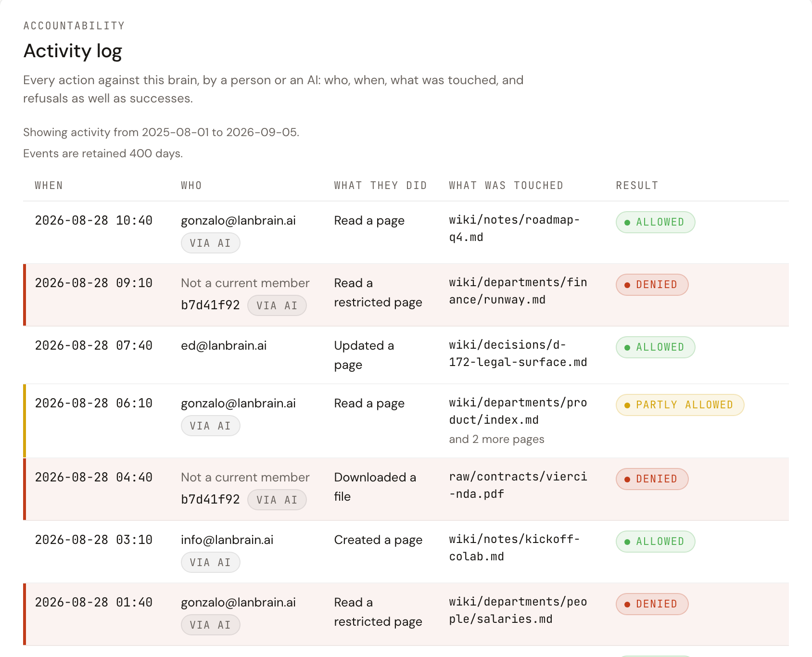This screenshot has height=657, width=812.
Task: Click DENIED badge for vierci-nda.pdf download
Action: point(652,479)
